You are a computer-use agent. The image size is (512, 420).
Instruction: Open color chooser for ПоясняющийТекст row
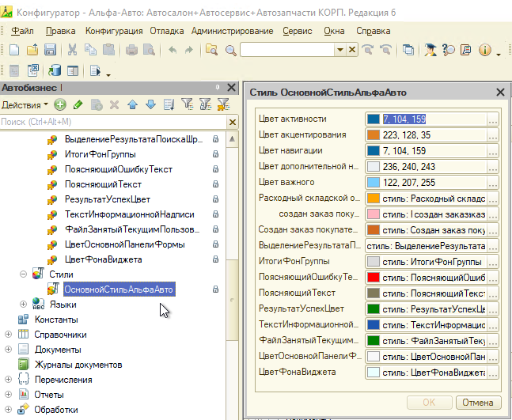point(493,293)
